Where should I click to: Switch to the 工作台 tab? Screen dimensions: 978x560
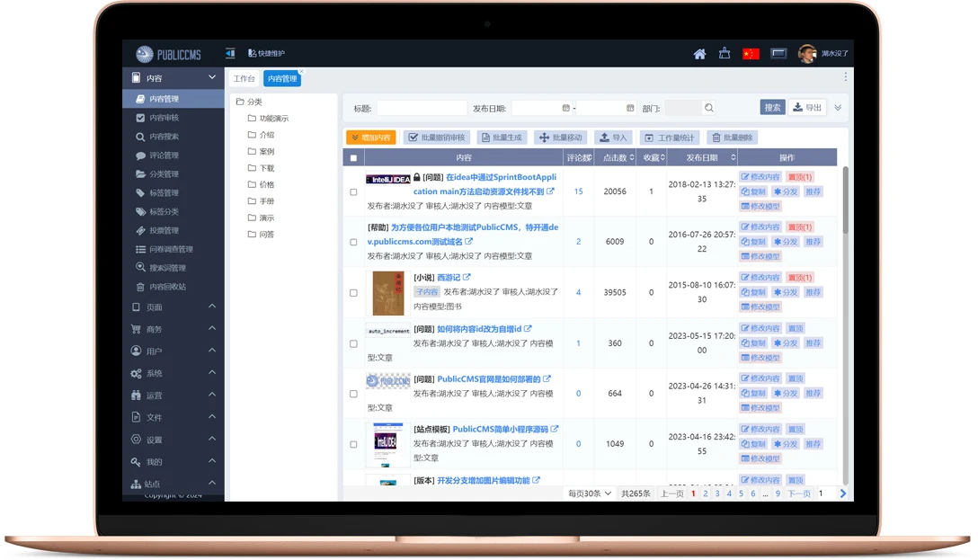(244, 77)
